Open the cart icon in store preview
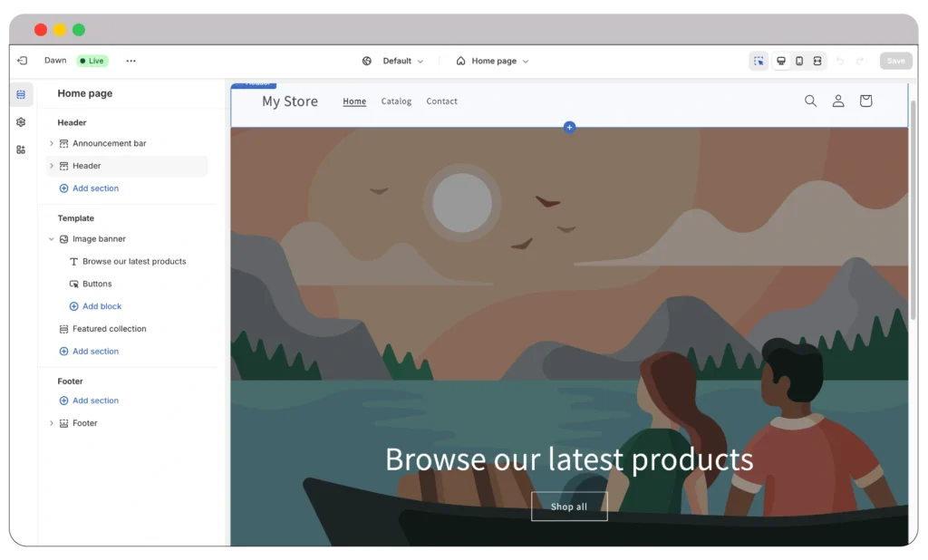The image size is (928, 560). point(865,101)
